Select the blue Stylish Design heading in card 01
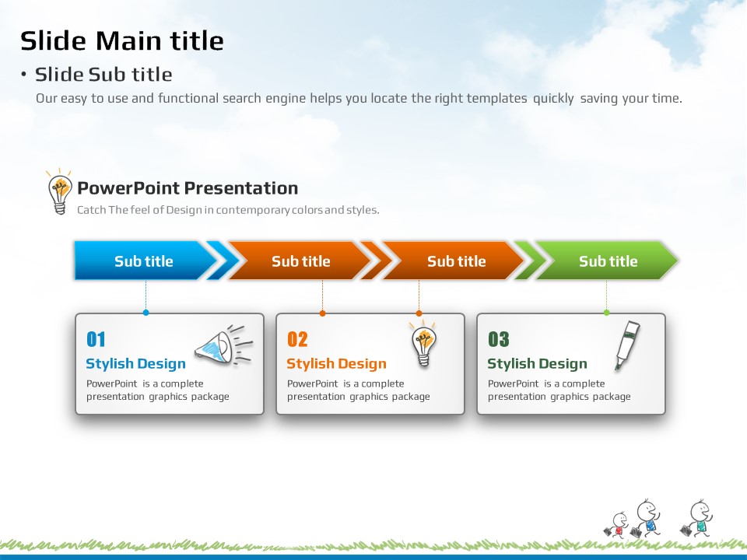This screenshot has height=560, width=747. [135, 364]
